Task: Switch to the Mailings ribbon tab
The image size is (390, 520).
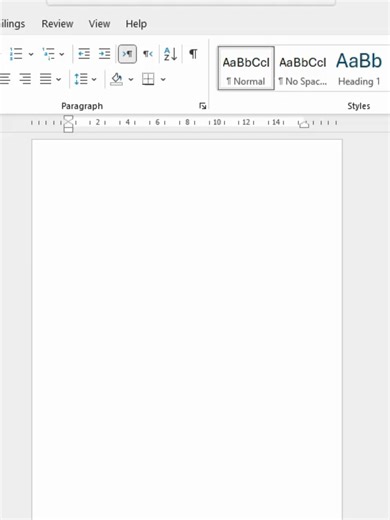Action: tap(12, 24)
